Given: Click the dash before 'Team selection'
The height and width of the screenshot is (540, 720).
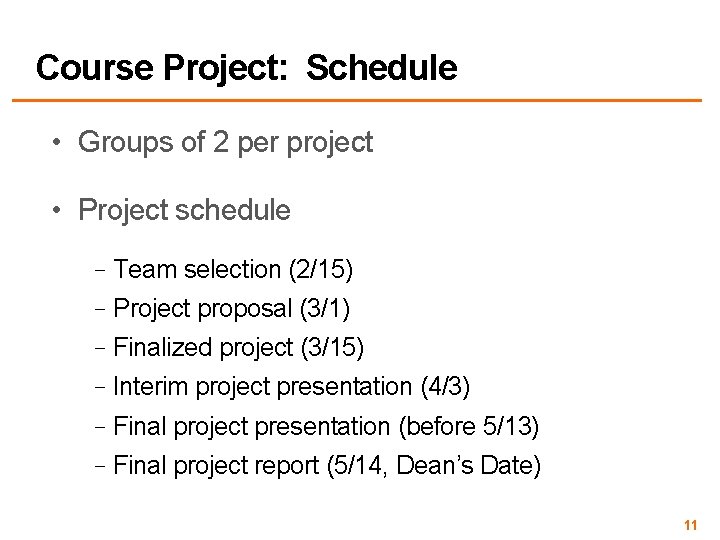Looking at the screenshot, I should tap(100, 270).
